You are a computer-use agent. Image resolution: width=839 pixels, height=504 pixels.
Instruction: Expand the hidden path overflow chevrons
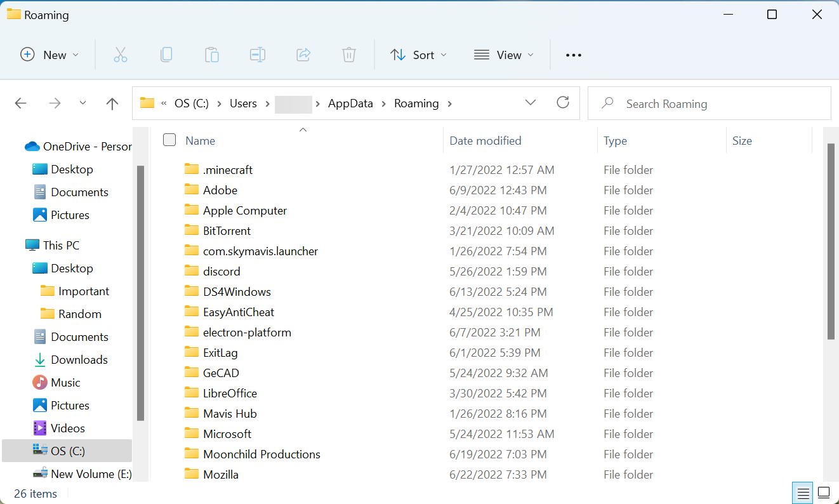[164, 103]
